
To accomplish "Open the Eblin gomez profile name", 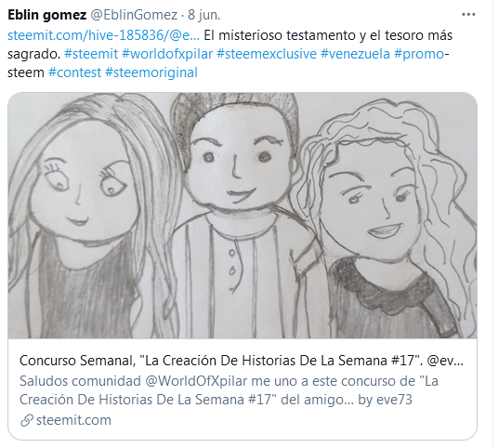I will tap(47, 15).
